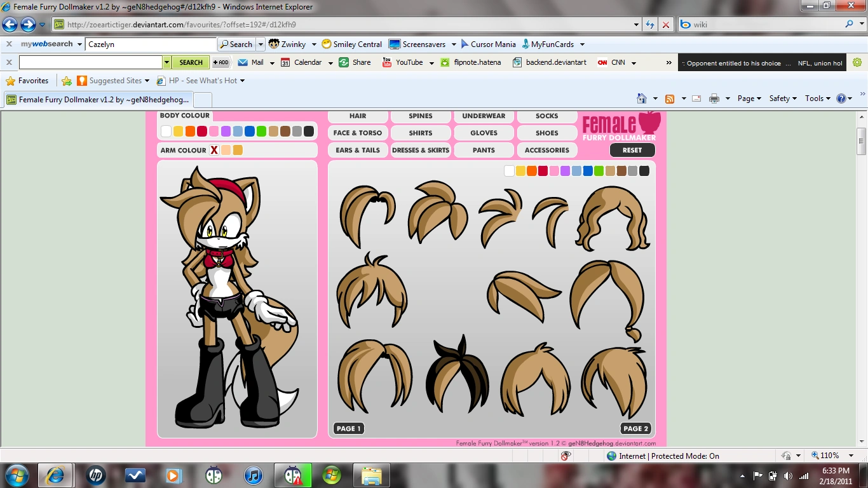Select the Female Furry Dollmaker browser tab
Viewport: 868px width, 488px height.
tap(98, 100)
